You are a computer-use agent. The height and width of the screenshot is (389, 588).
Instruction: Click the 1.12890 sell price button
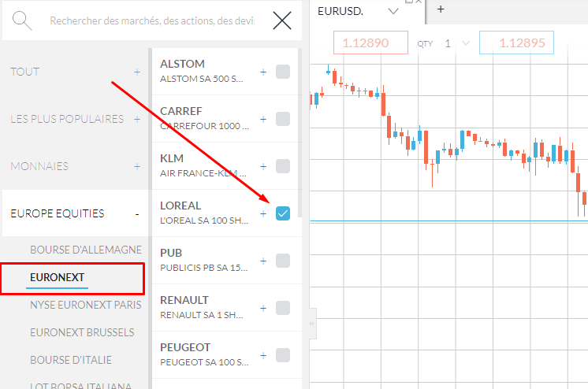pyautogui.click(x=370, y=43)
